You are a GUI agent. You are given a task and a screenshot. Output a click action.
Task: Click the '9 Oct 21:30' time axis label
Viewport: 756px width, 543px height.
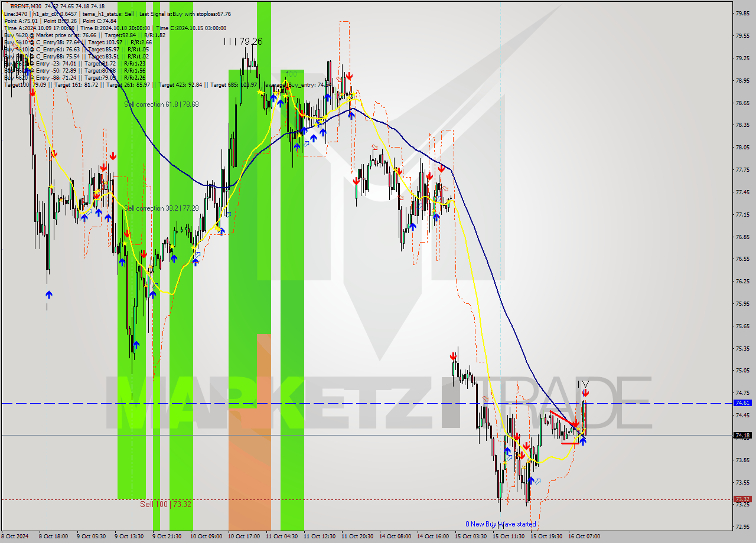point(167,537)
